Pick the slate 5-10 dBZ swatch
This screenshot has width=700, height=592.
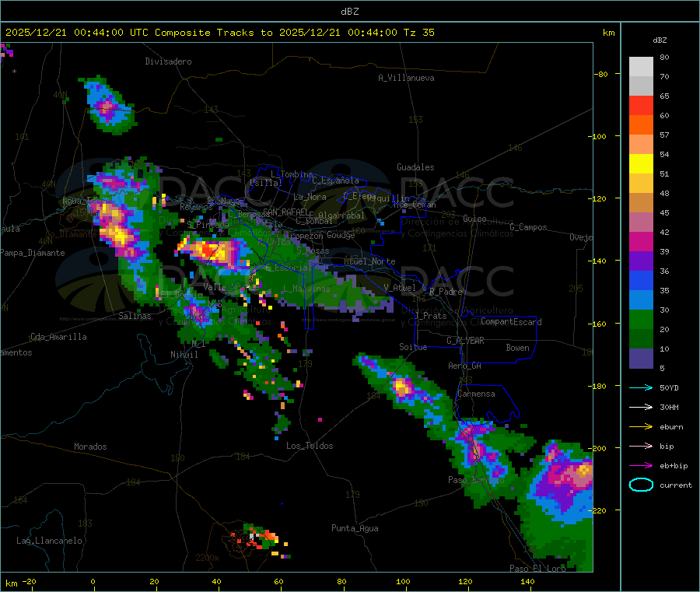click(641, 359)
